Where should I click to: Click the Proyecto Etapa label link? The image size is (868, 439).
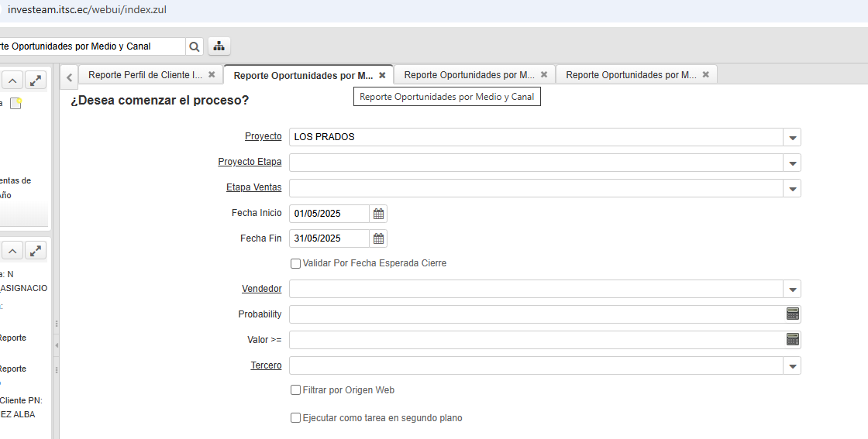pos(250,163)
